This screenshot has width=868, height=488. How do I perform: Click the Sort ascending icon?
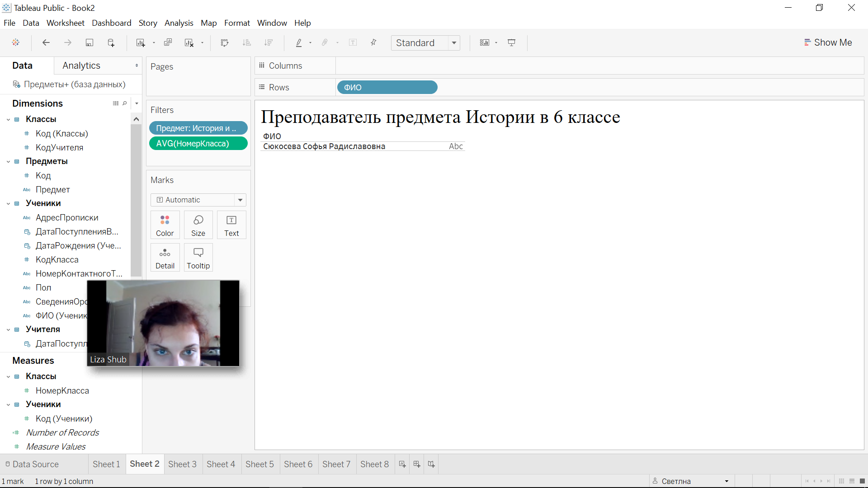point(246,42)
